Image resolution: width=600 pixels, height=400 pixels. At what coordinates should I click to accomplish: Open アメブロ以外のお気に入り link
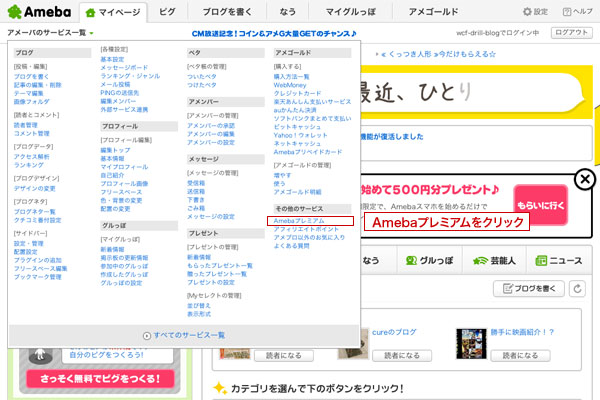click(x=309, y=238)
